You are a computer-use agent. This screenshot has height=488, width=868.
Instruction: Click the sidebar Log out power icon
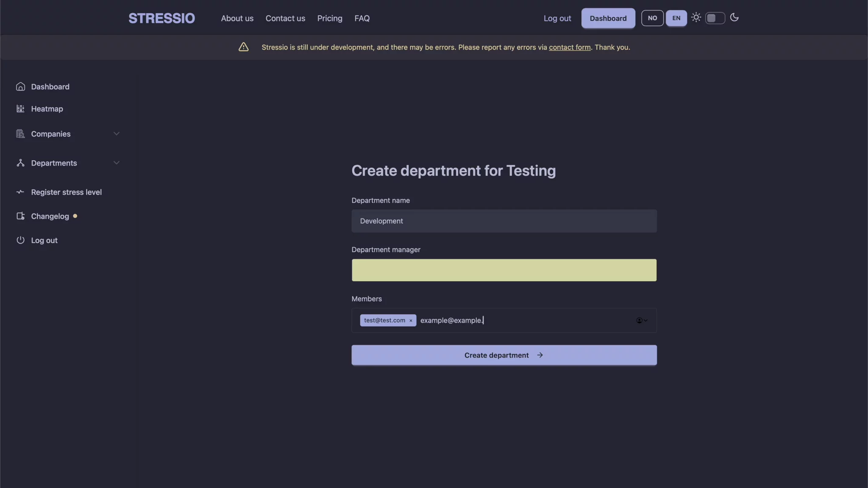[20, 240]
